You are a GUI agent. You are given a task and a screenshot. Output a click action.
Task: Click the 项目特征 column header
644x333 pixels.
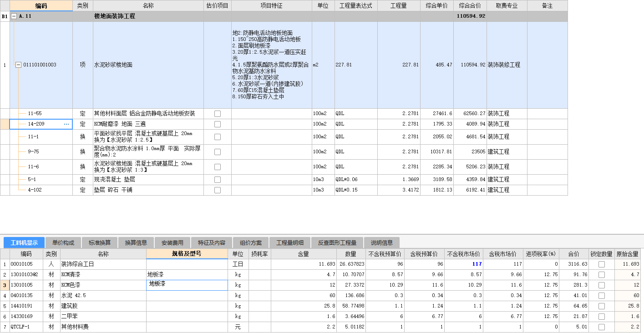click(271, 6)
